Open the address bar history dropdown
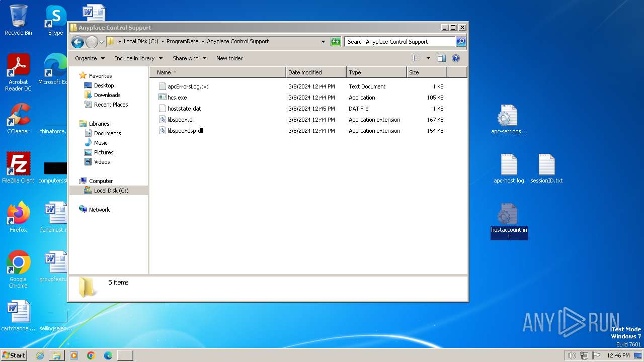 click(323, 42)
